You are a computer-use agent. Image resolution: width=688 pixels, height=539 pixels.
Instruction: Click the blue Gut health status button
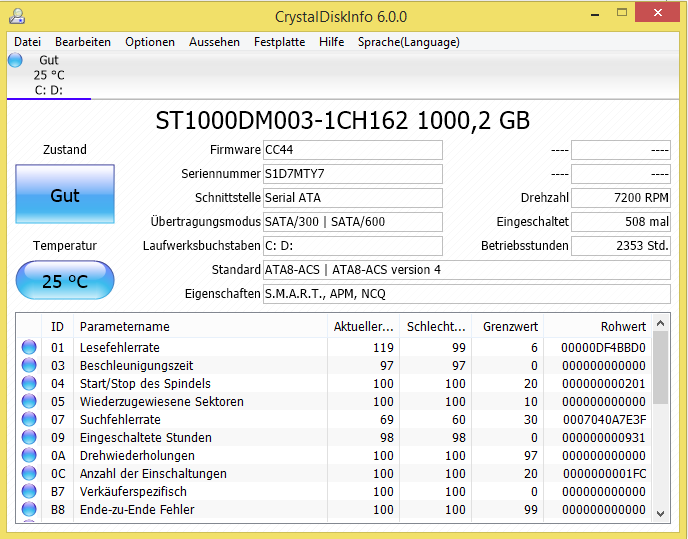pos(65,194)
